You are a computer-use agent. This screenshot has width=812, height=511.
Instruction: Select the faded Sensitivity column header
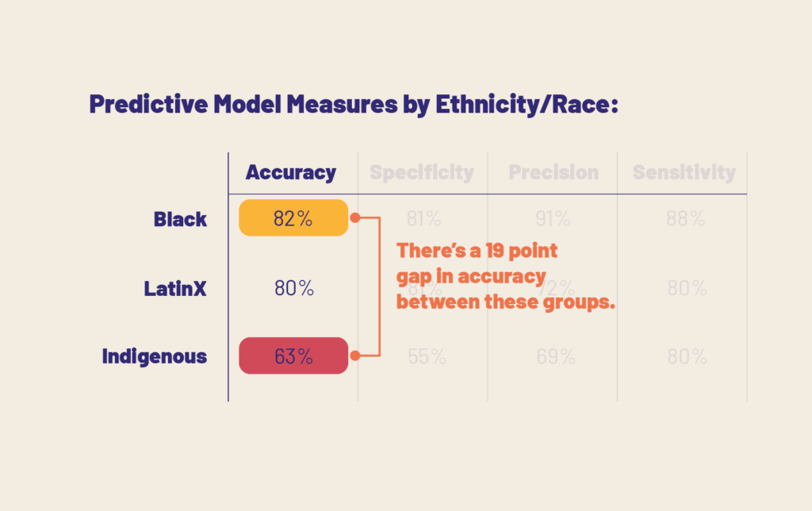[684, 173]
